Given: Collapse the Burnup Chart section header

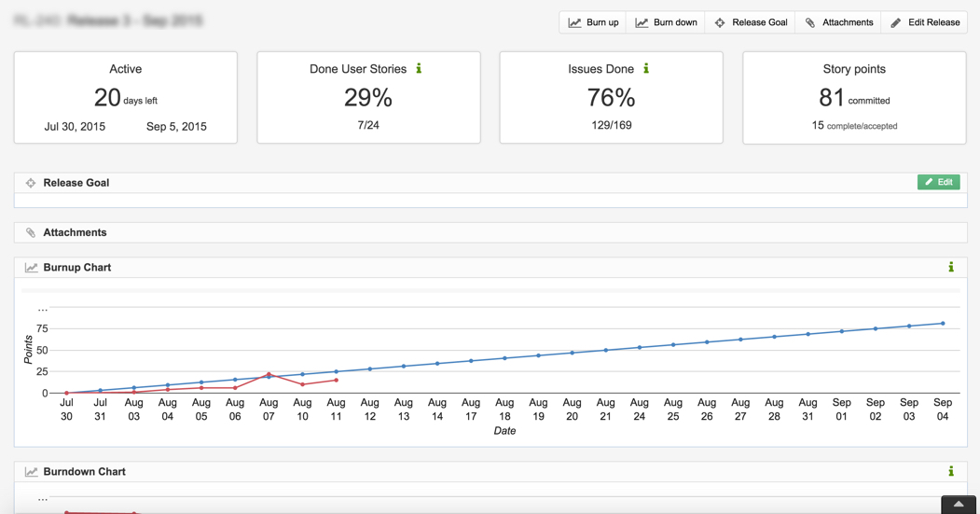Looking at the screenshot, I should coord(77,268).
